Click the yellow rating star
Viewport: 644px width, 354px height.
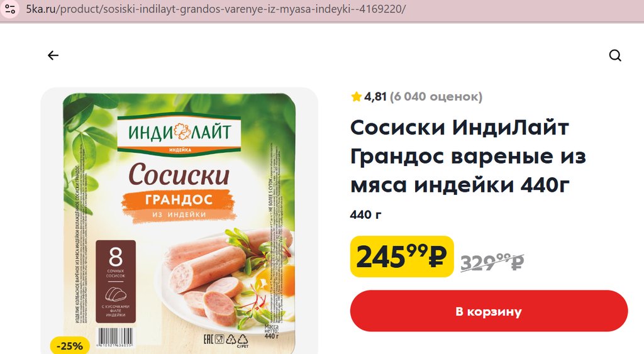point(356,96)
